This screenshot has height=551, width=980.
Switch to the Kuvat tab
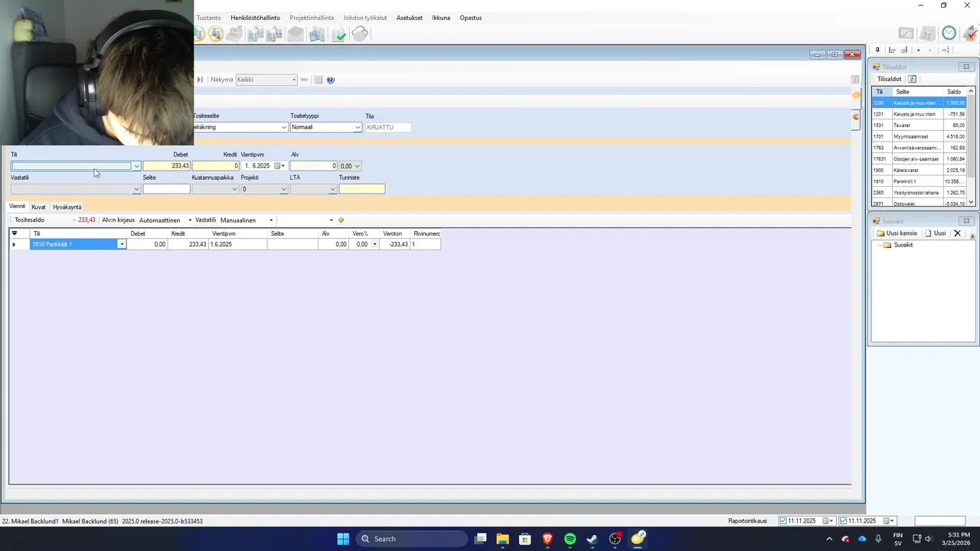pyautogui.click(x=38, y=207)
